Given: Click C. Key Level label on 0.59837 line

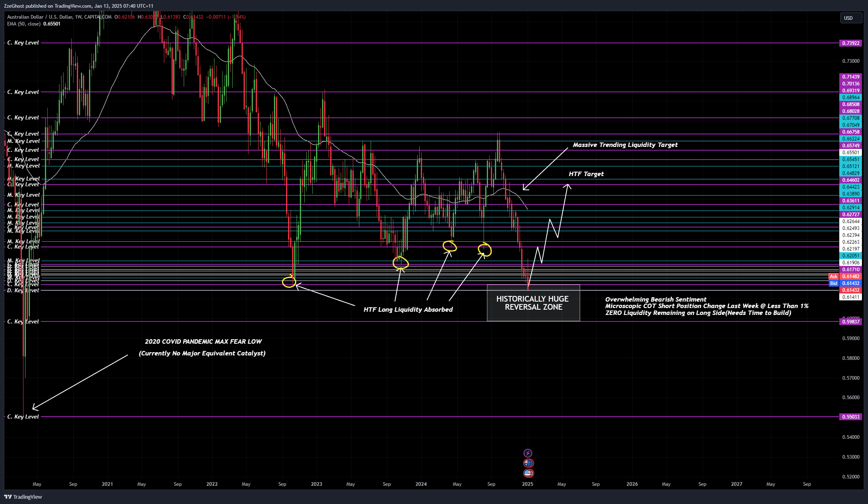Looking at the screenshot, I should point(23,322).
